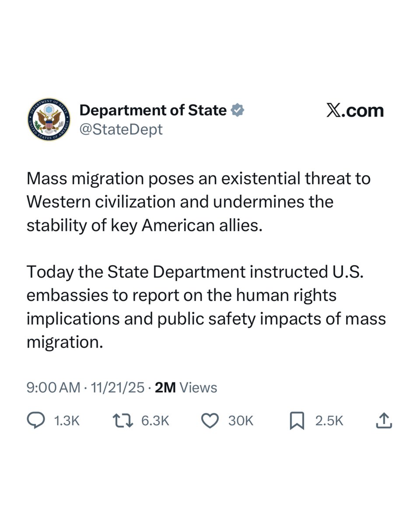Image resolution: width=420 pixels, height=525 pixels.
Task: Click the 1.3K replies count
Action: (66, 421)
